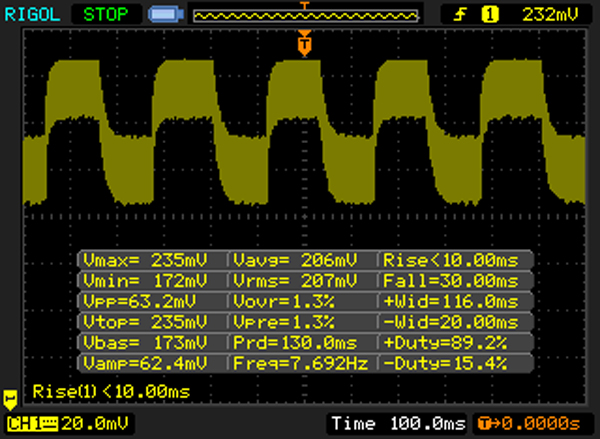This screenshot has width=600, height=439.
Task: Click the Freq=7.692Hz measurement
Action: click(x=301, y=363)
